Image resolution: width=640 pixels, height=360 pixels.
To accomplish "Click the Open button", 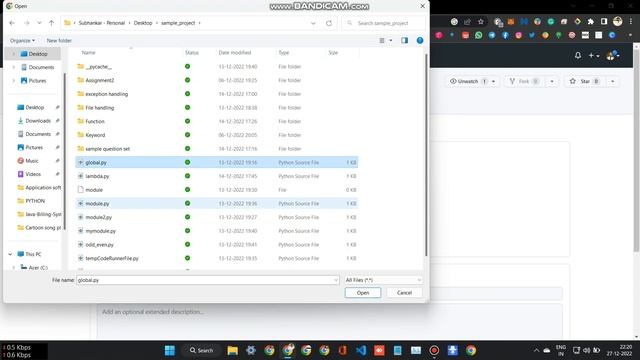I will pyautogui.click(x=362, y=293).
